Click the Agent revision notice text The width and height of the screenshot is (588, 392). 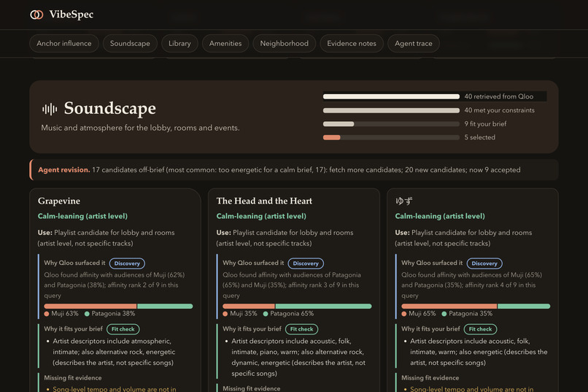point(279,170)
